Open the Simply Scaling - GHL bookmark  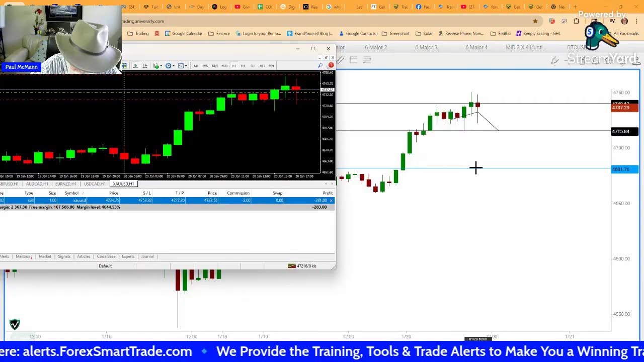pos(538,34)
